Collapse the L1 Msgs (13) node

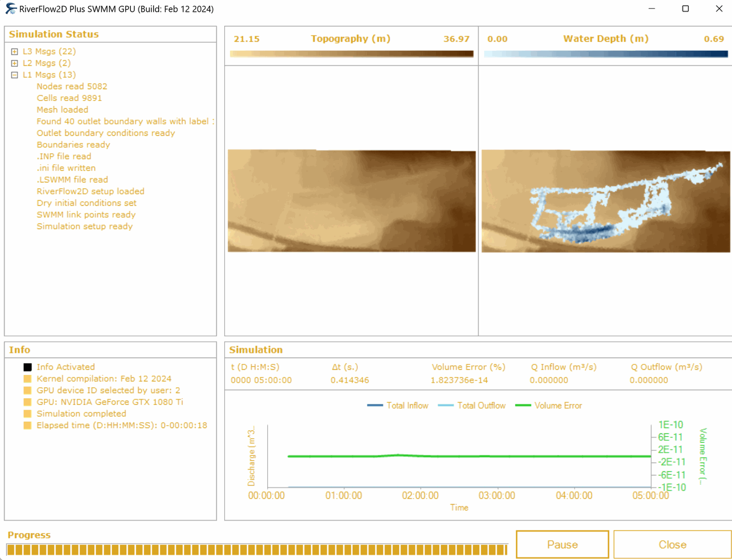click(x=15, y=75)
